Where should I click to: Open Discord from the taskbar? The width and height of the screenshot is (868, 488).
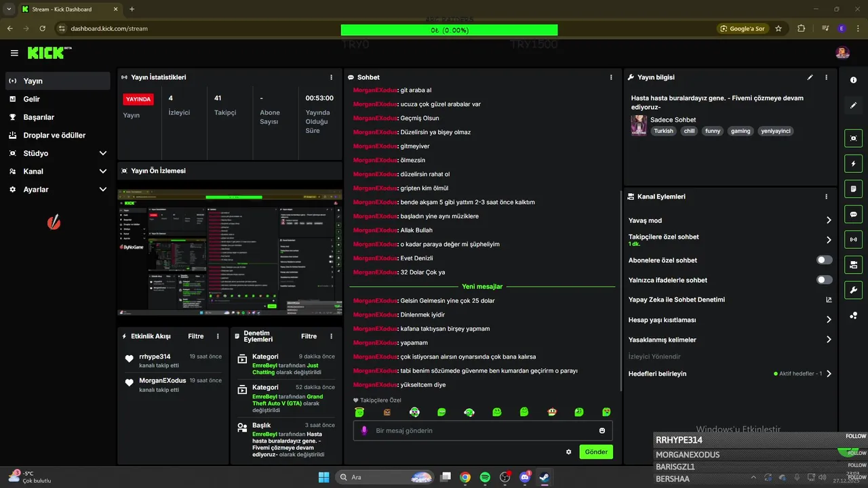tap(524, 477)
